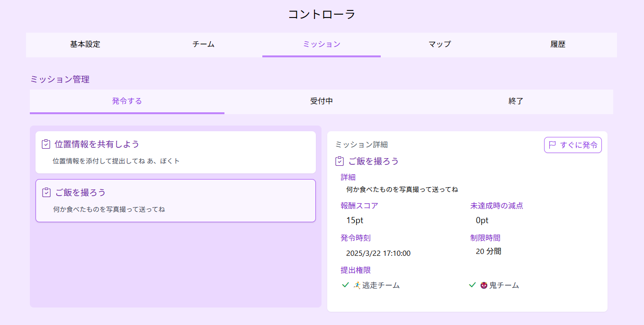Image resolution: width=644 pixels, height=325 pixels.
Task: Click the ogre emoji of 鬼チーム
Action: 484,285
